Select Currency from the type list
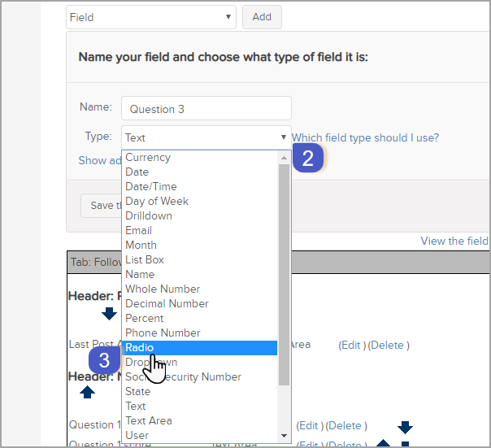491x448 pixels. [199, 157]
